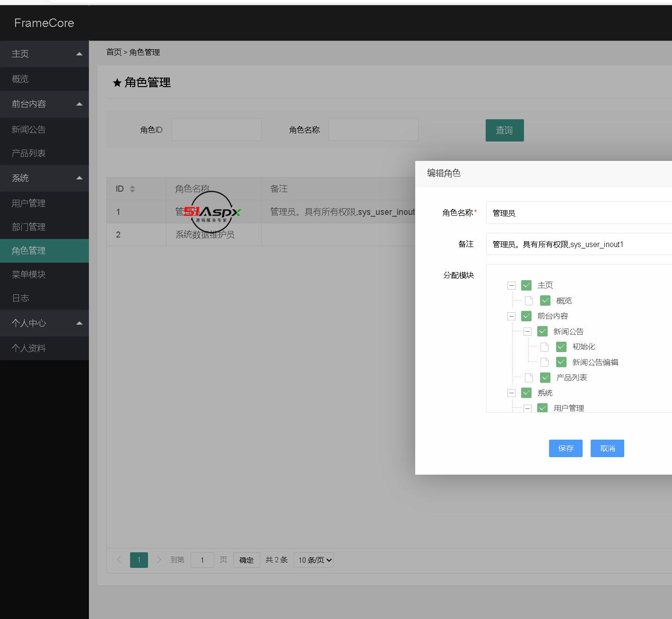Click the ID column sort arrows

pyautogui.click(x=132, y=189)
